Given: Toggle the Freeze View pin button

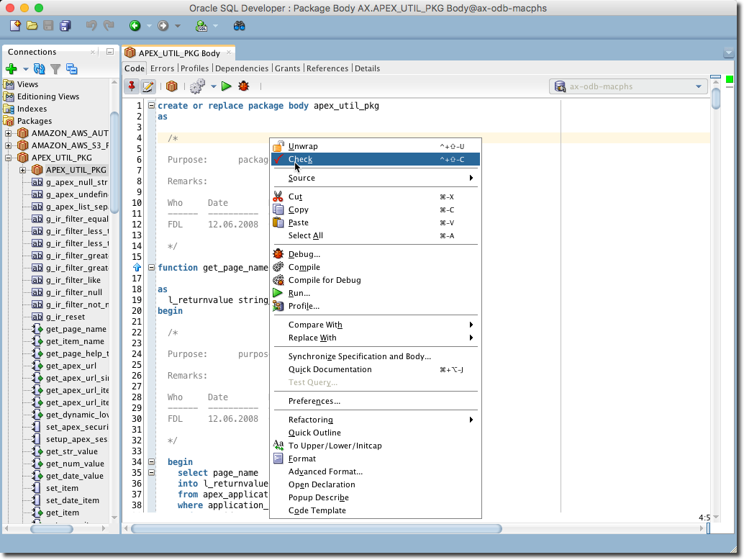Looking at the screenshot, I should pos(132,86).
